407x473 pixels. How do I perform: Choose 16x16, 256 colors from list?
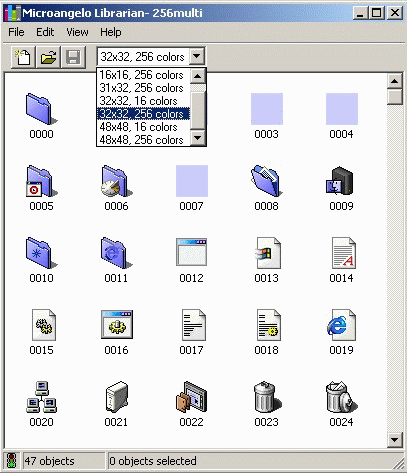(x=143, y=75)
